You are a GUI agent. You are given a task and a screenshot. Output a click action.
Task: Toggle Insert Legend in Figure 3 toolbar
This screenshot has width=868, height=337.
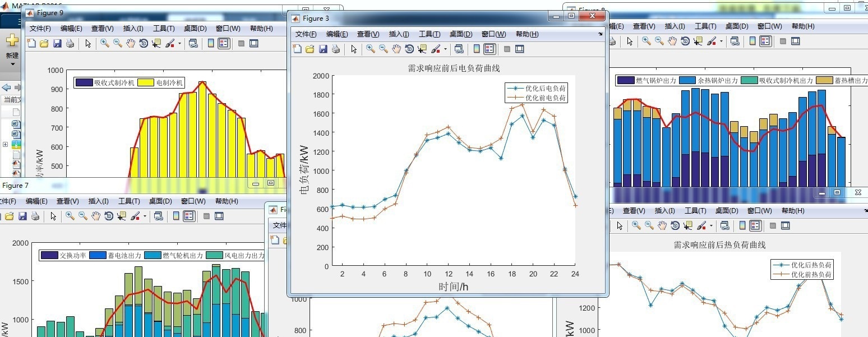(490, 49)
